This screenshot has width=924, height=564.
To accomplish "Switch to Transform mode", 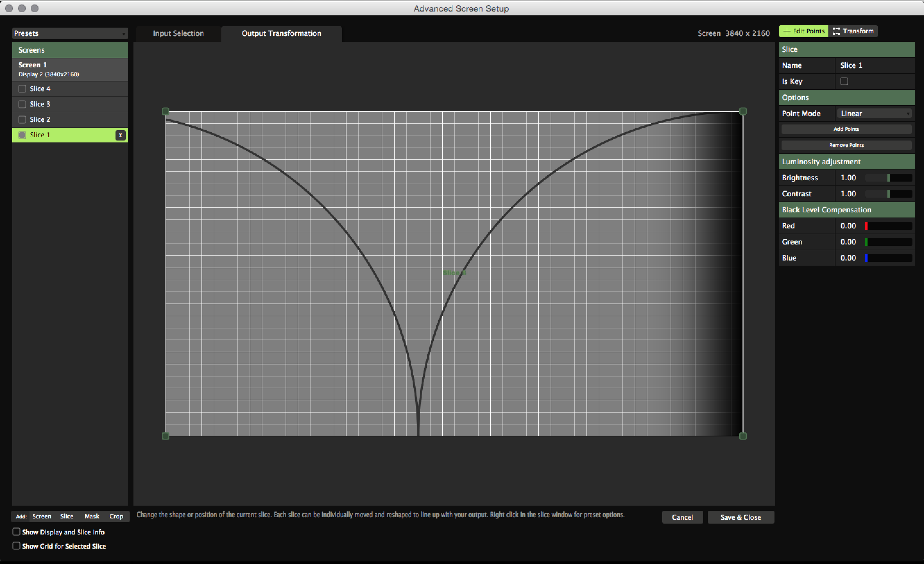I will (853, 31).
